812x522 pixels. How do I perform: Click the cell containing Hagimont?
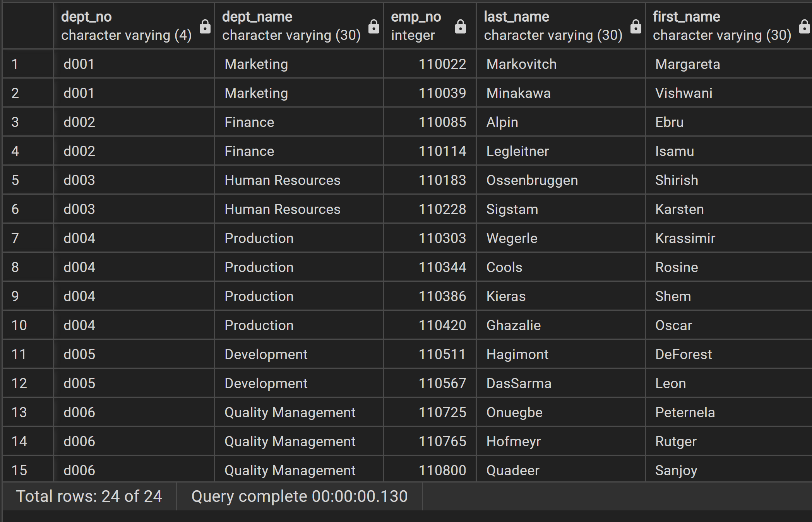(561, 354)
